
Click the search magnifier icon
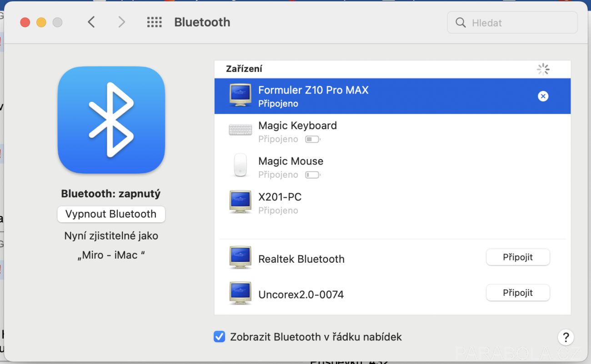pyautogui.click(x=461, y=23)
